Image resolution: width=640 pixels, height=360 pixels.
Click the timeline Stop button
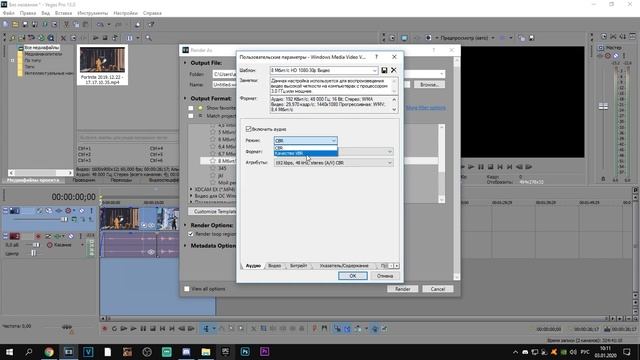[x=153, y=329]
